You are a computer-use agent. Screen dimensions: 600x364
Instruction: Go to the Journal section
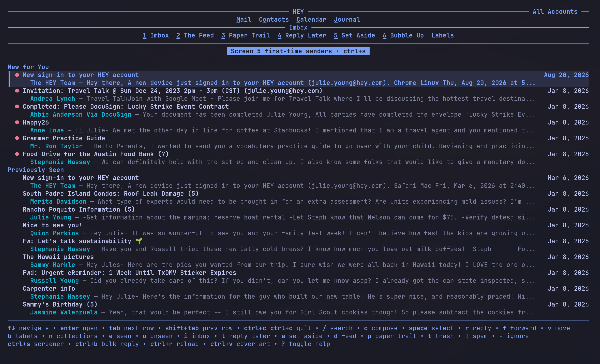point(347,19)
